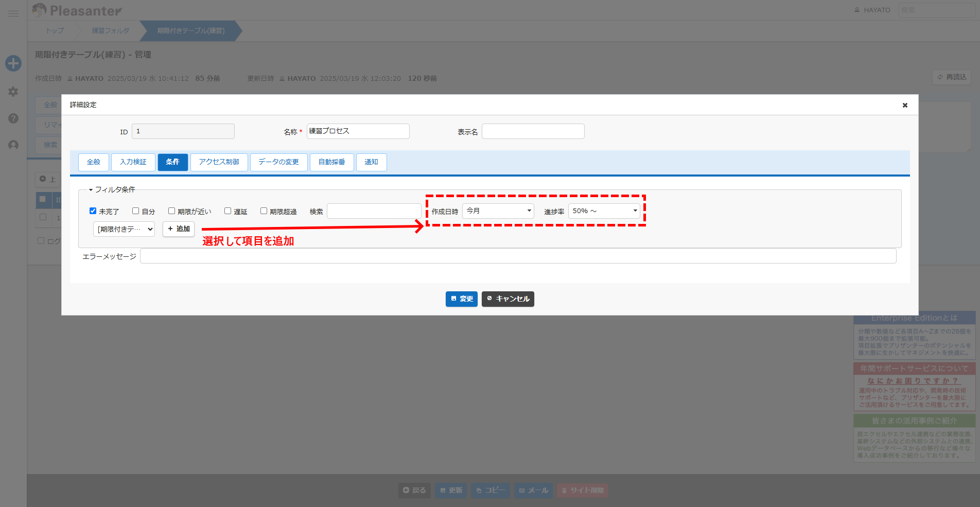This screenshot has height=507, width=980.
Task: Click the Pleasanter logo
Action: (x=77, y=10)
